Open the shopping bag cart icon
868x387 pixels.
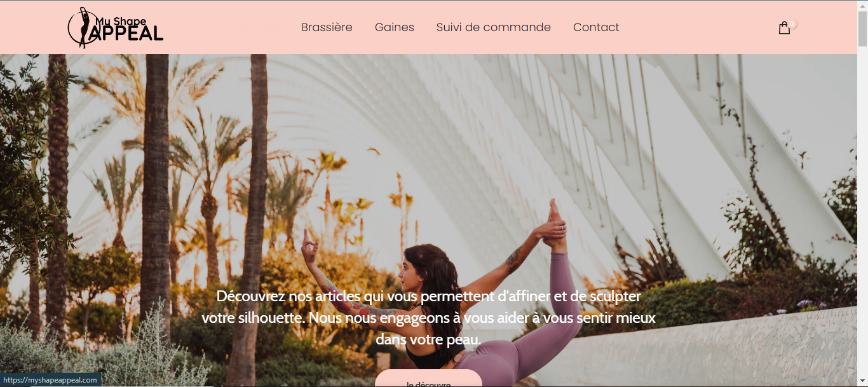(x=784, y=28)
